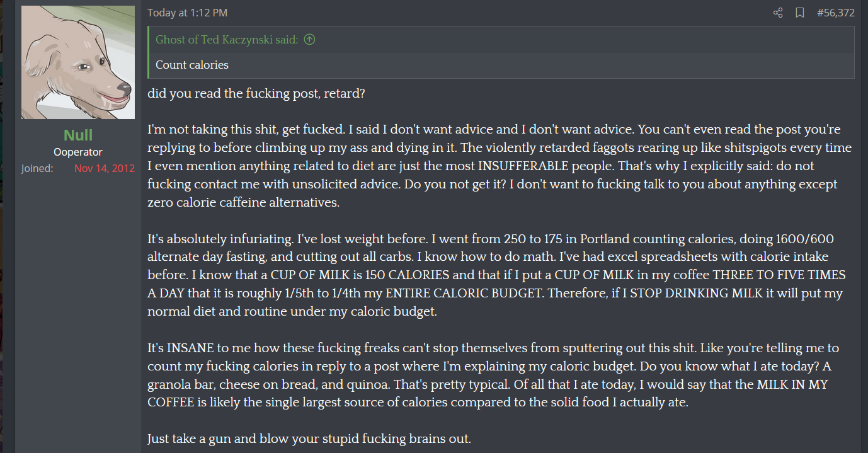The image size is (868, 453).
Task: Click the 'Joined:' label under username
Action: pos(37,168)
